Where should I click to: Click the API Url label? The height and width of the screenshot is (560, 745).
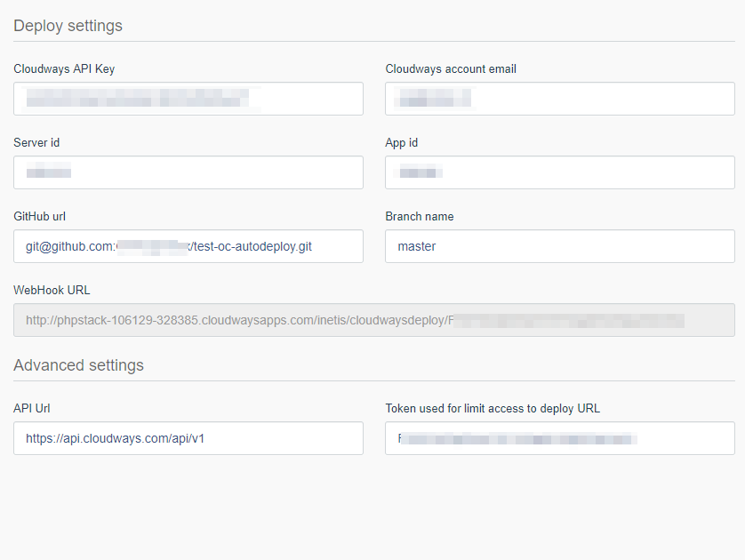click(32, 409)
